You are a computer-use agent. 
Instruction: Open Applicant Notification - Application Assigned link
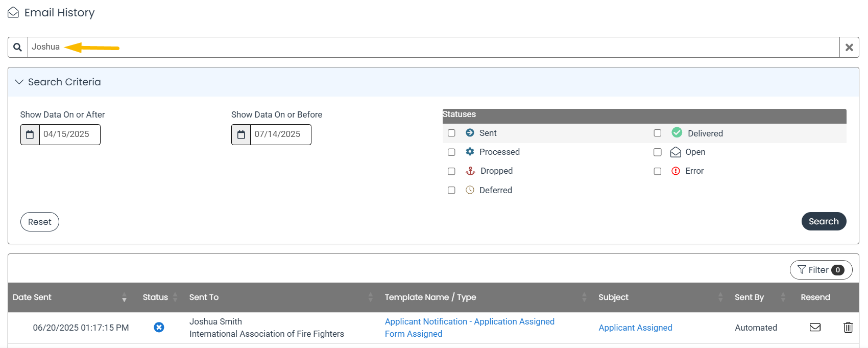coord(470,321)
